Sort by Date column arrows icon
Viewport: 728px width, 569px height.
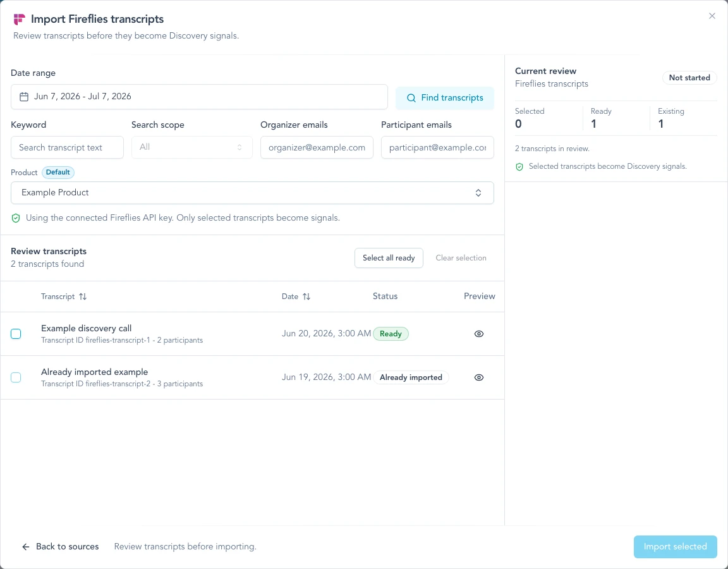[306, 297]
